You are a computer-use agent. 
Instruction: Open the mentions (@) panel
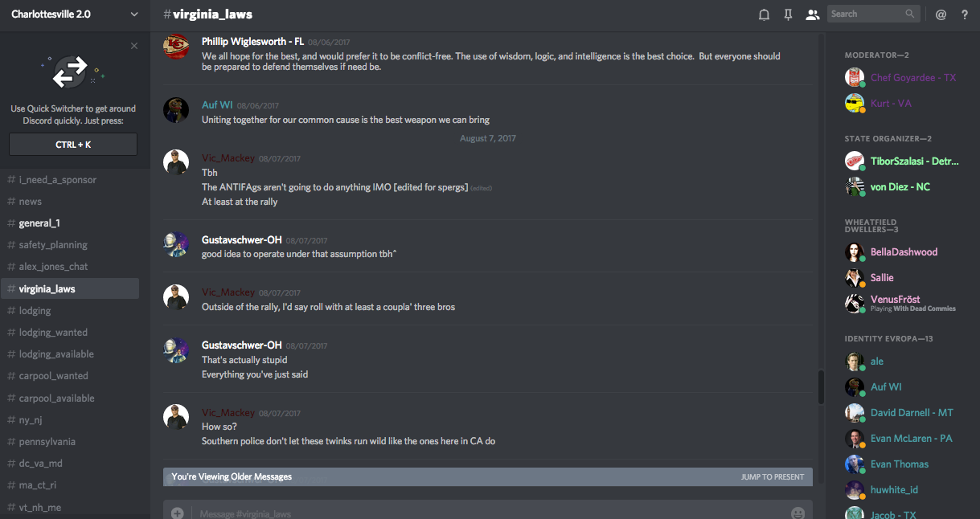[941, 14]
